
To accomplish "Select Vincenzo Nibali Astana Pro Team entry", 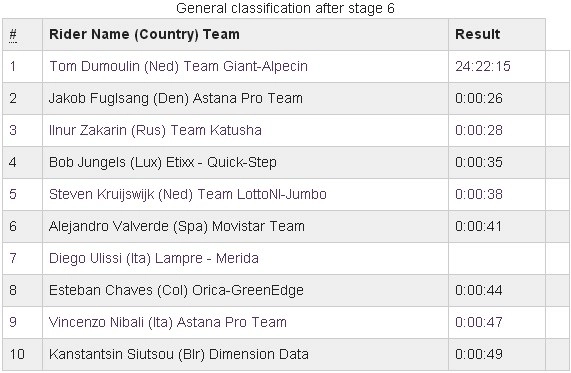I will coord(168,322).
